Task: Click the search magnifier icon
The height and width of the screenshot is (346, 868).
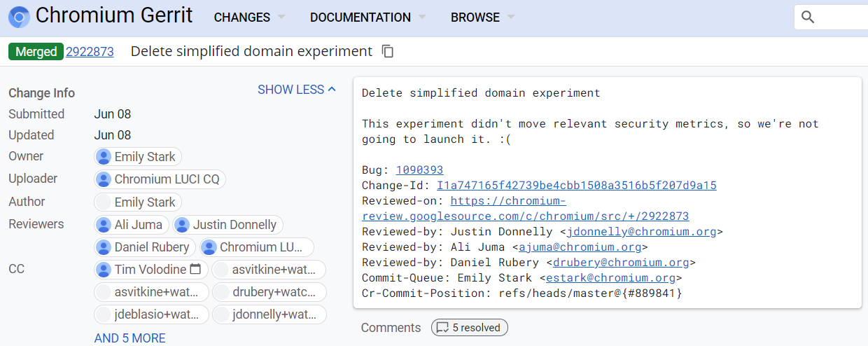Action: (808, 17)
